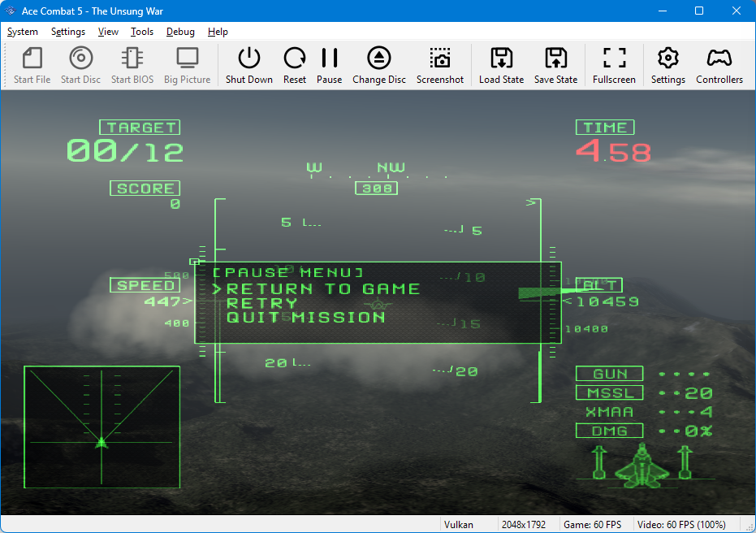This screenshot has height=533, width=756.
Task: Open the Debug menu
Action: click(x=180, y=32)
